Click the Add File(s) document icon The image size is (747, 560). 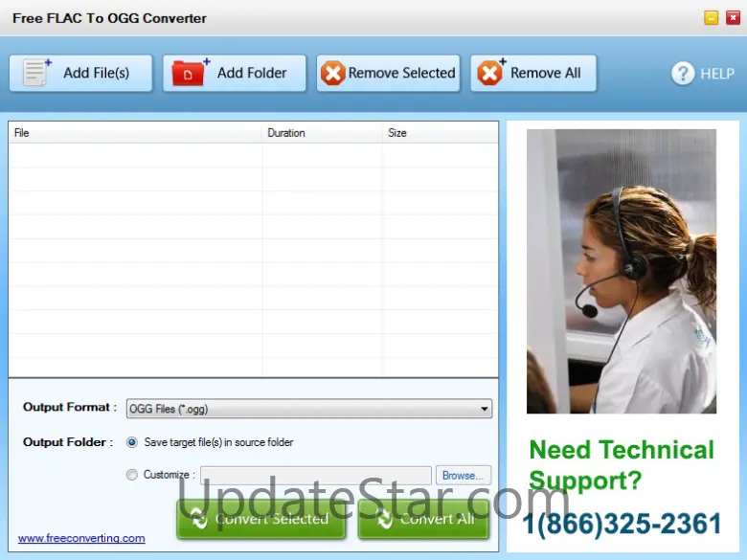coord(36,73)
